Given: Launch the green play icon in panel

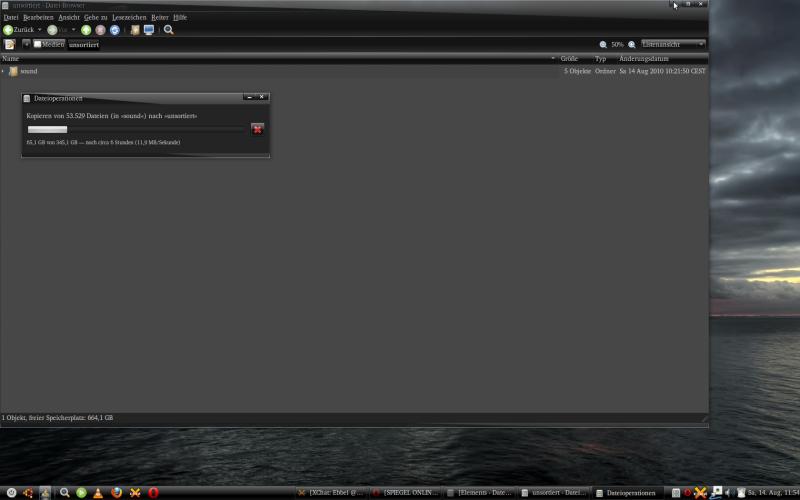Looking at the screenshot, I should [81, 493].
